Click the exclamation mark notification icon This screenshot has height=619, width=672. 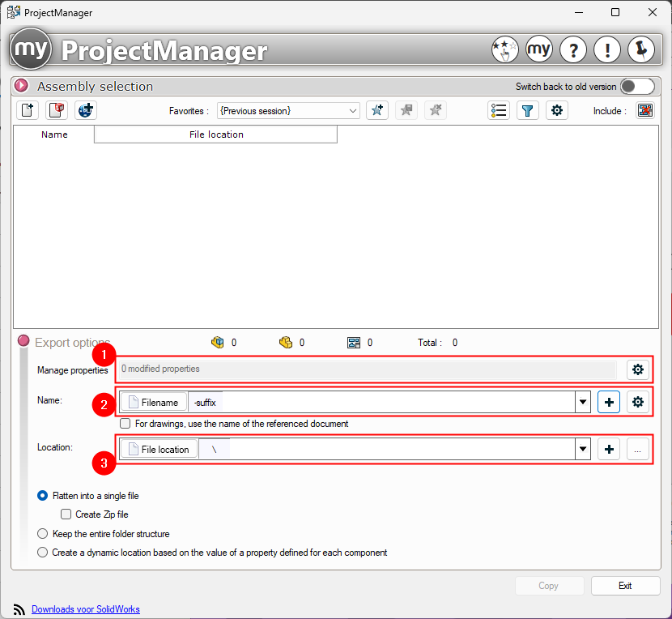[x=607, y=49]
